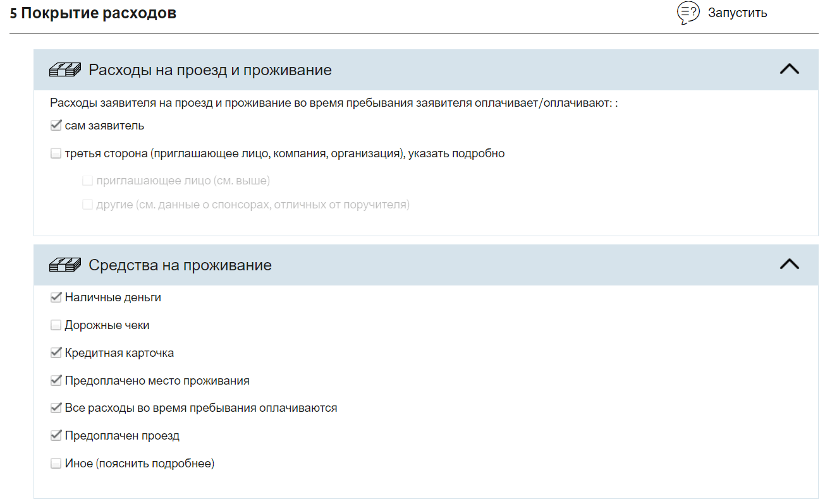Collapse the Расходы на проезд и проживание section
Screen dimensions: 825x504
pyautogui.click(x=790, y=69)
